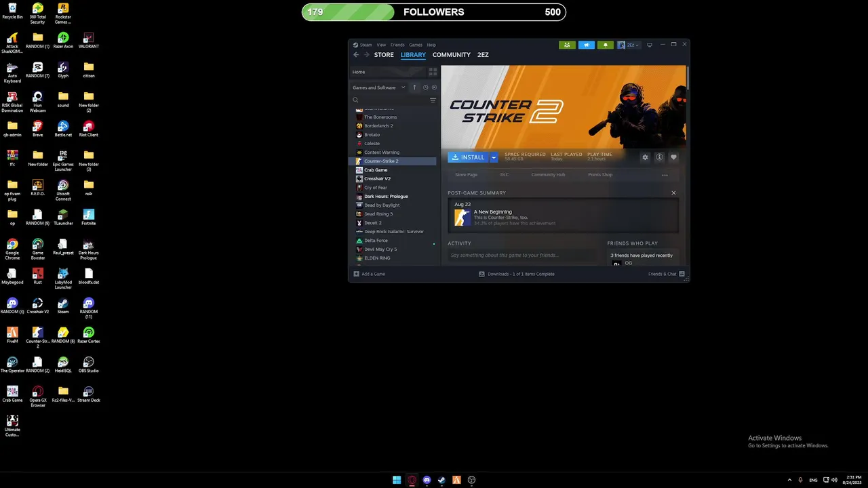
Task: Open the 2EZ profile tab
Action: pos(483,55)
